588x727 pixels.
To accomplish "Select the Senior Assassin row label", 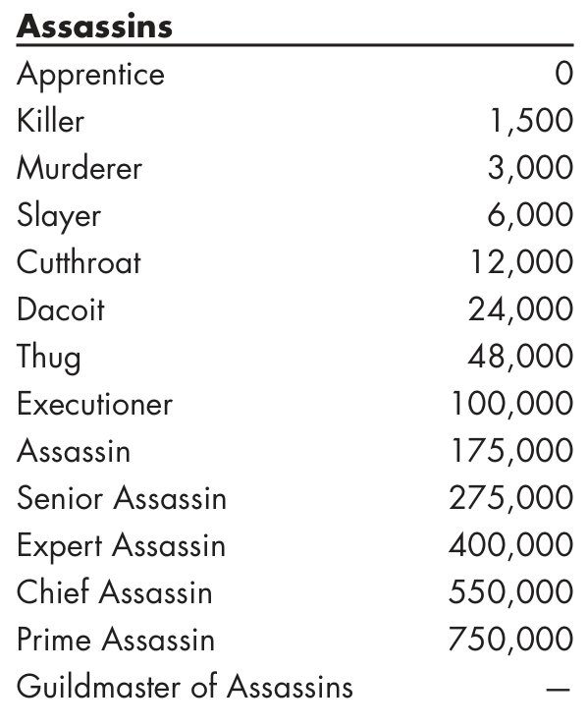I will coord(122,498).
